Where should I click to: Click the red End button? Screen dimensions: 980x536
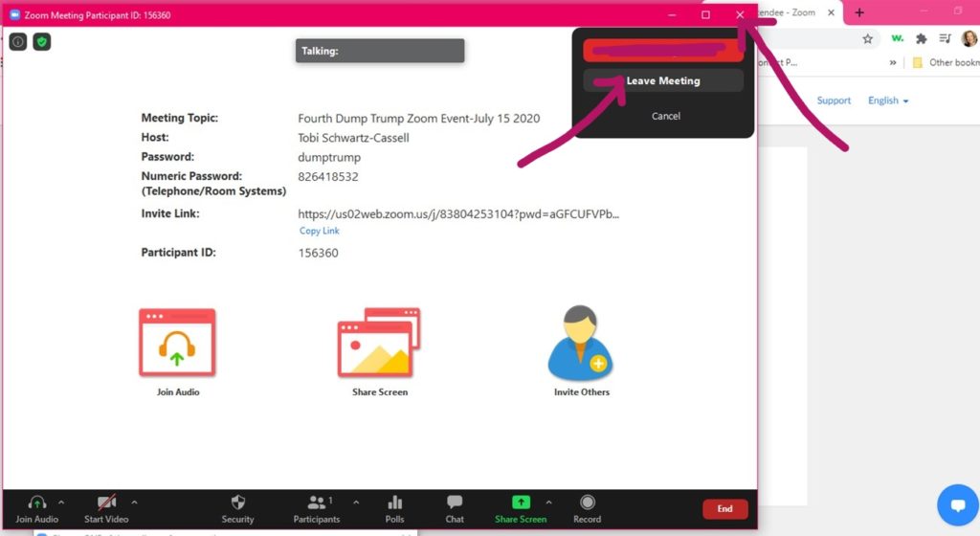point(724,508)
